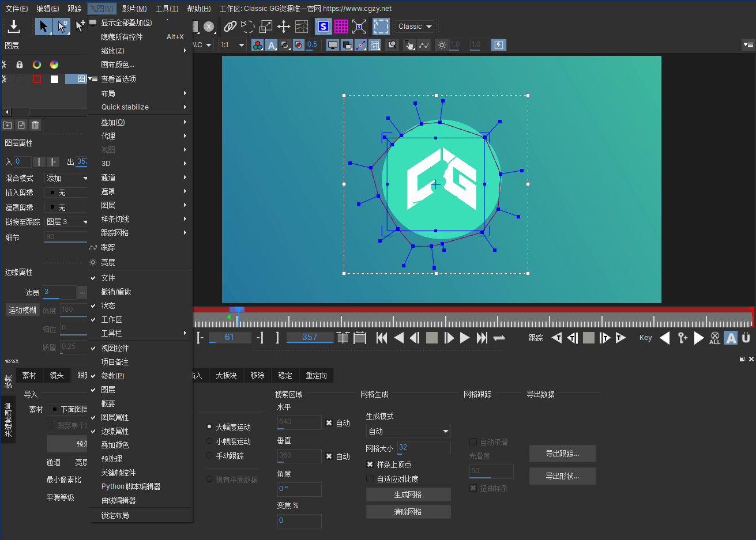Open the 生成模式 自动 dropdown
This screenshot has width=756, height=540.
point(408,431)
